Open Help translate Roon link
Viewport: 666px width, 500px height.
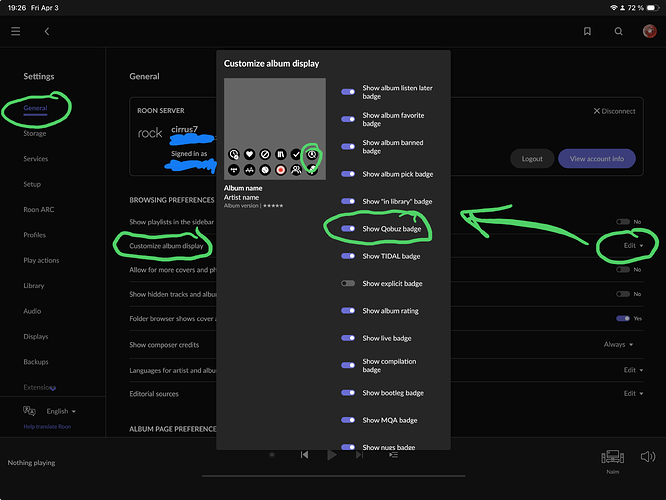click(x=47, y=427)
